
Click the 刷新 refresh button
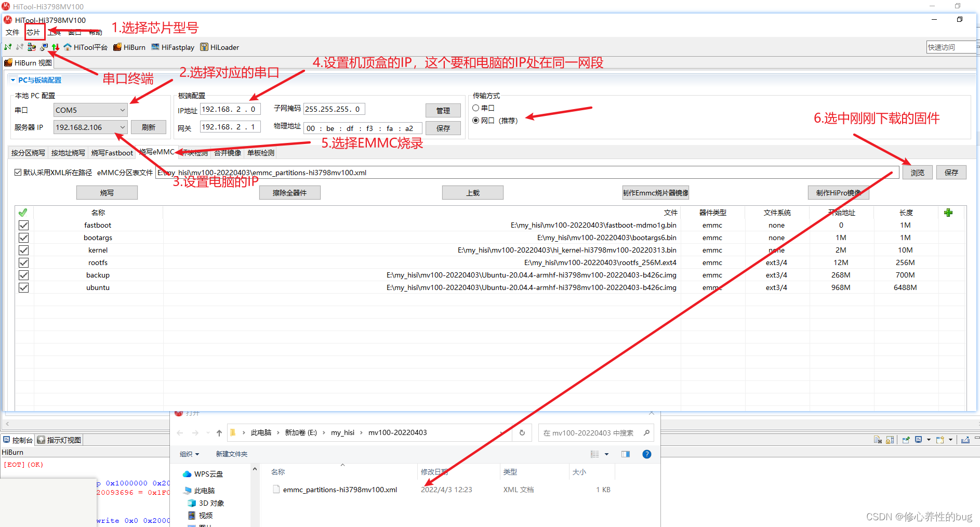click(149, 127)
